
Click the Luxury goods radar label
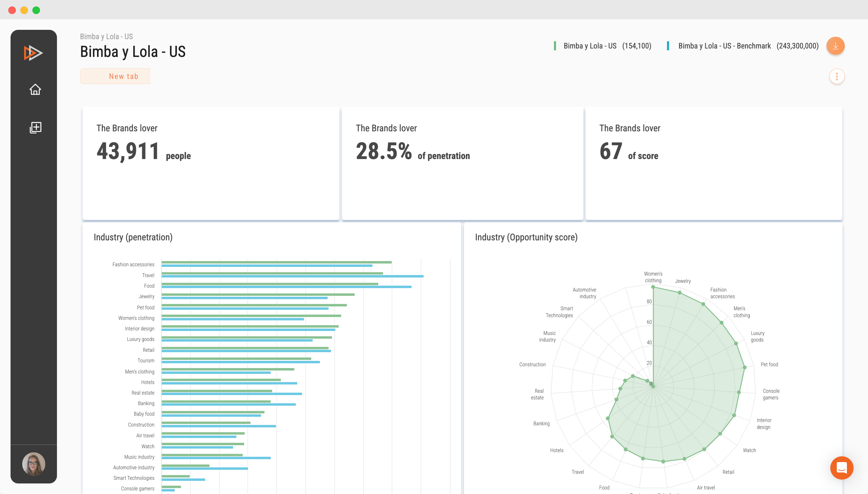tap(757, 336)
